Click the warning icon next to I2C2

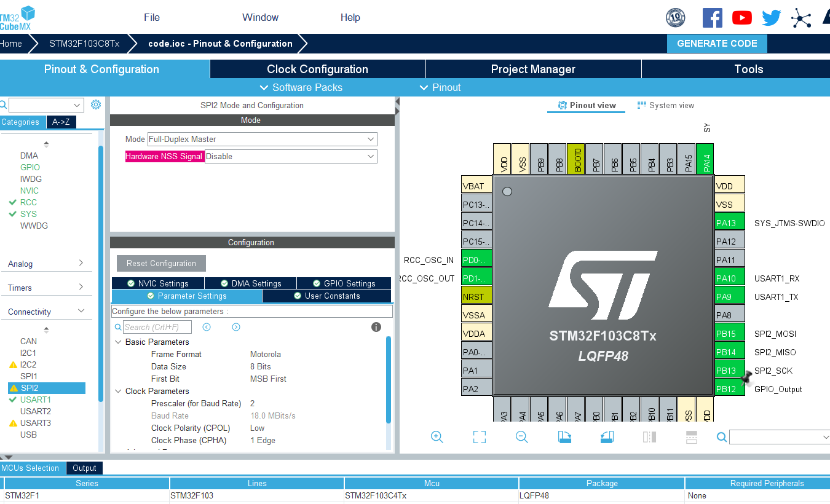coord(13,364)
